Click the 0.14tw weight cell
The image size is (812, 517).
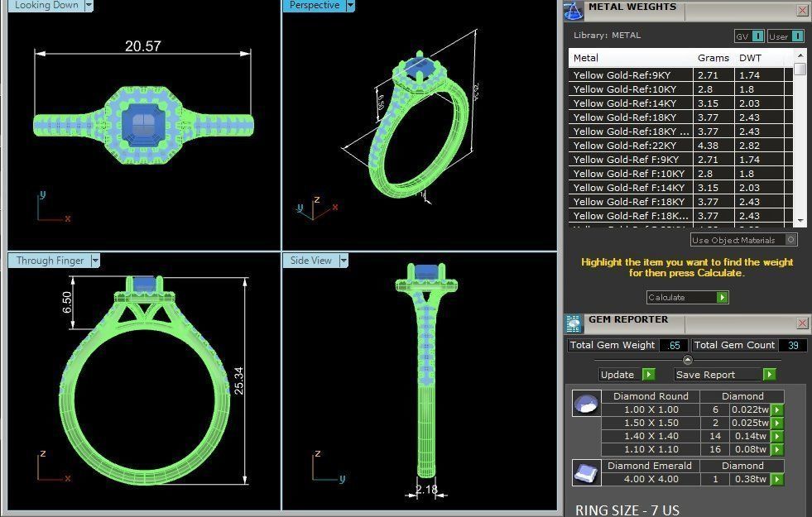point(751,436)
